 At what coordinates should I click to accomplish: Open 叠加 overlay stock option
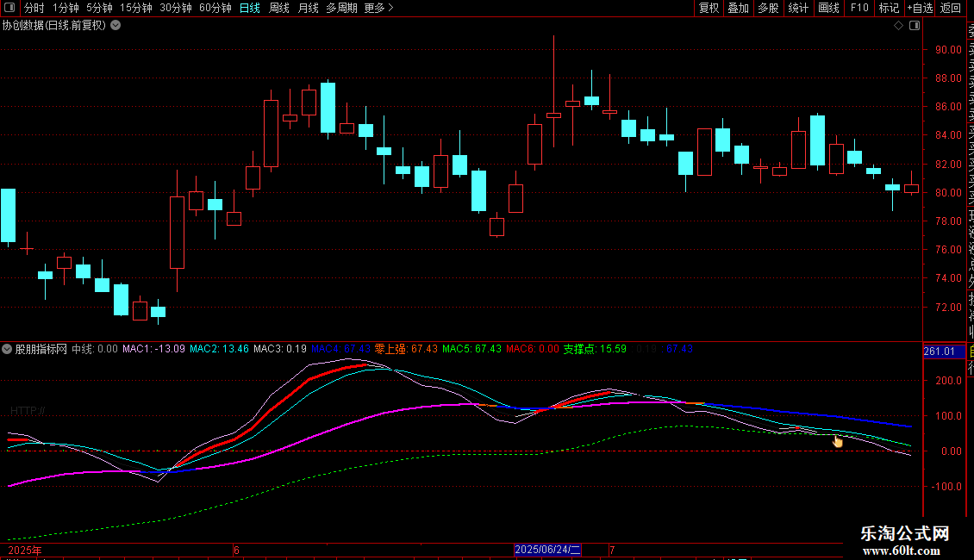[738, 9]
